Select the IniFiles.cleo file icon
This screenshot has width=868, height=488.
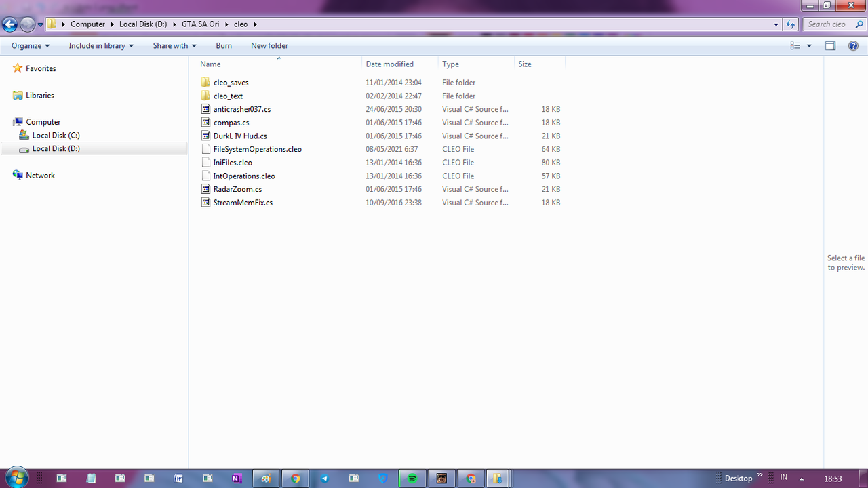tap(206, 163)
